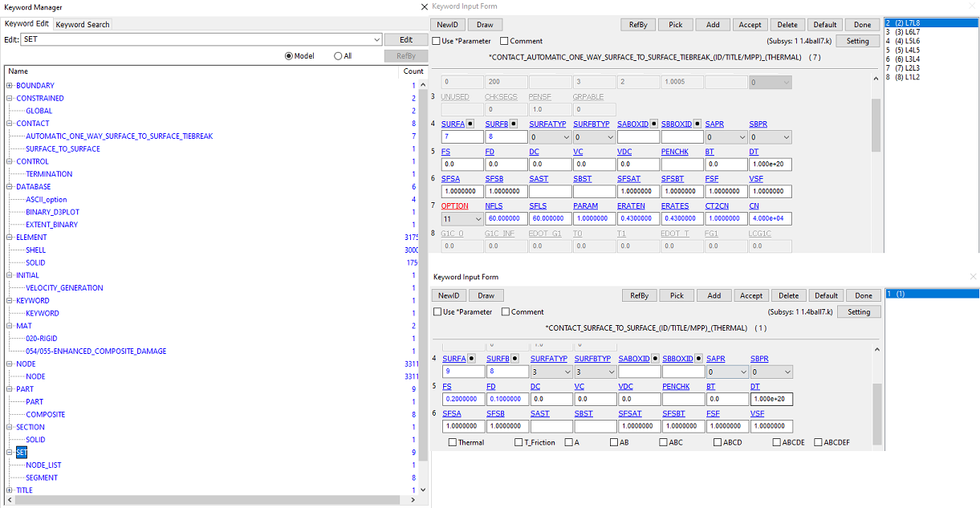Select list entry 8 (8) L1L2
The width and height of the screenshot is (980, 508).
pyautogui.click(x=931, y=77)
